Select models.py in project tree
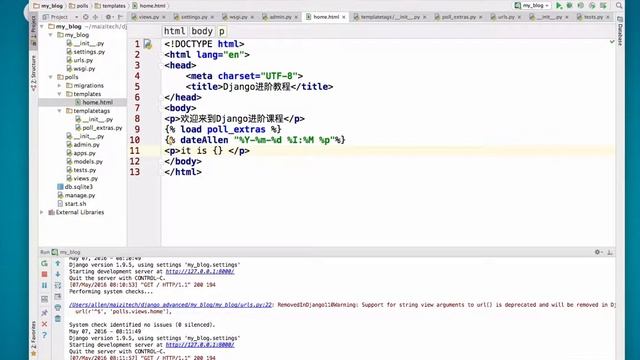Viewport: 640px width, 360px height. [x=84, y=162]
